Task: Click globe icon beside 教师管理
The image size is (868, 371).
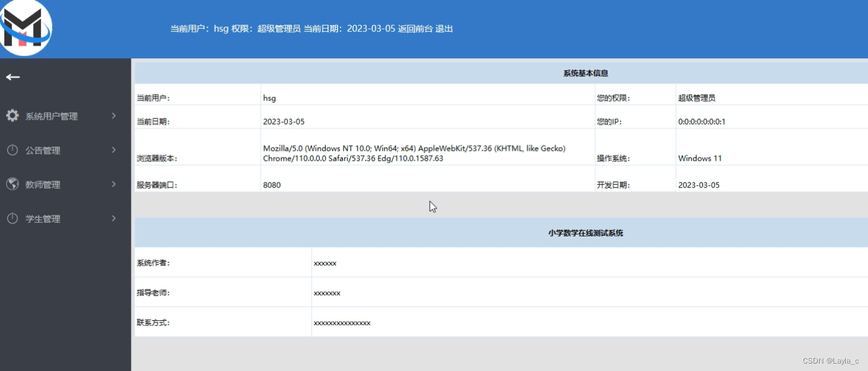Action: coord(12,184)
